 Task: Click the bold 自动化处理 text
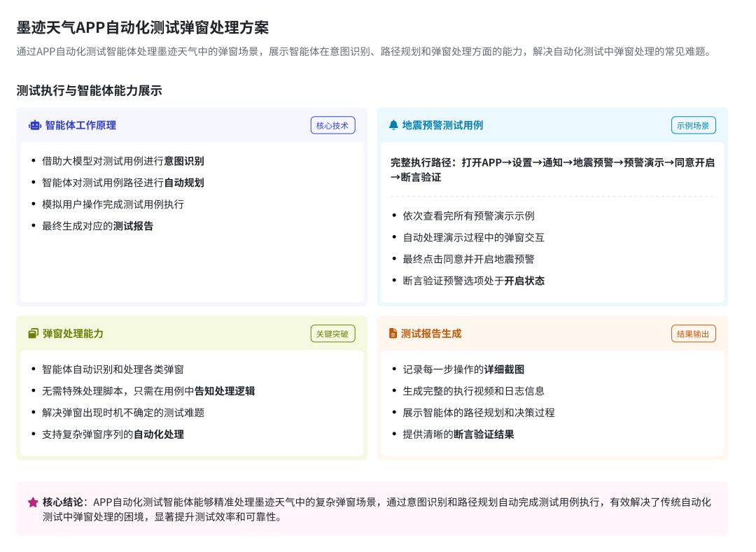point(159,434)
